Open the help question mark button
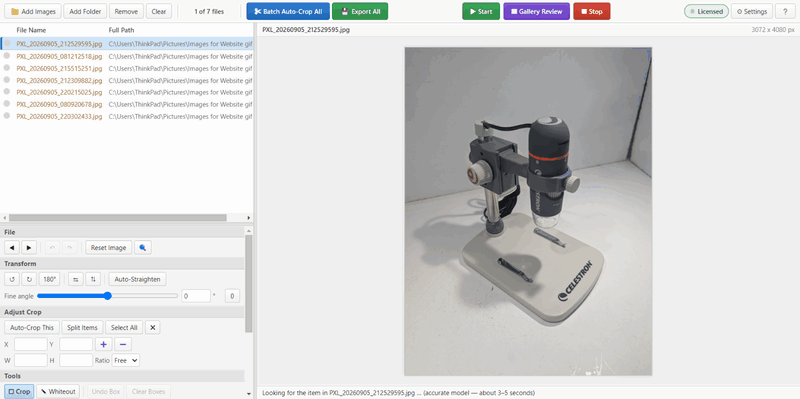The height and width of the screenshot is (399, 800). [x=785, y=11]
